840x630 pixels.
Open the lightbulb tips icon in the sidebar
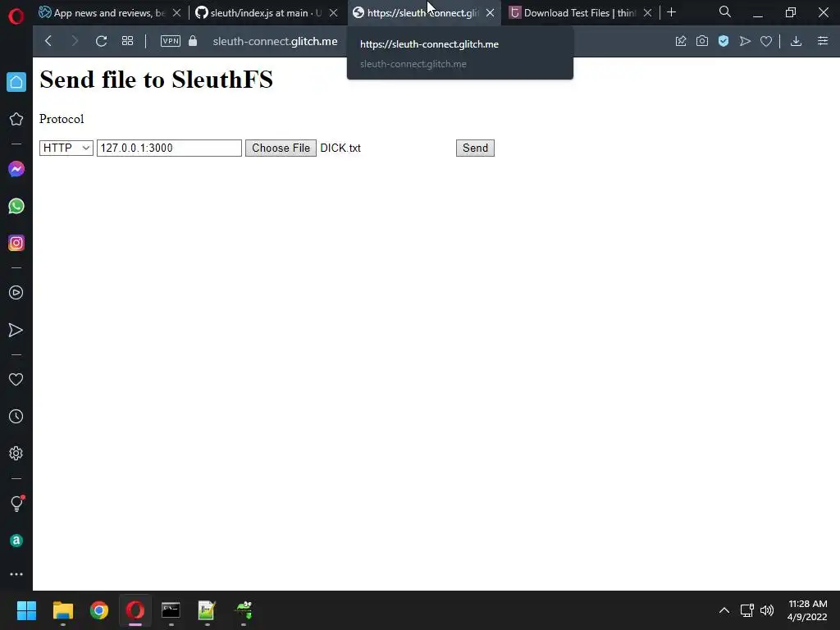16,503
